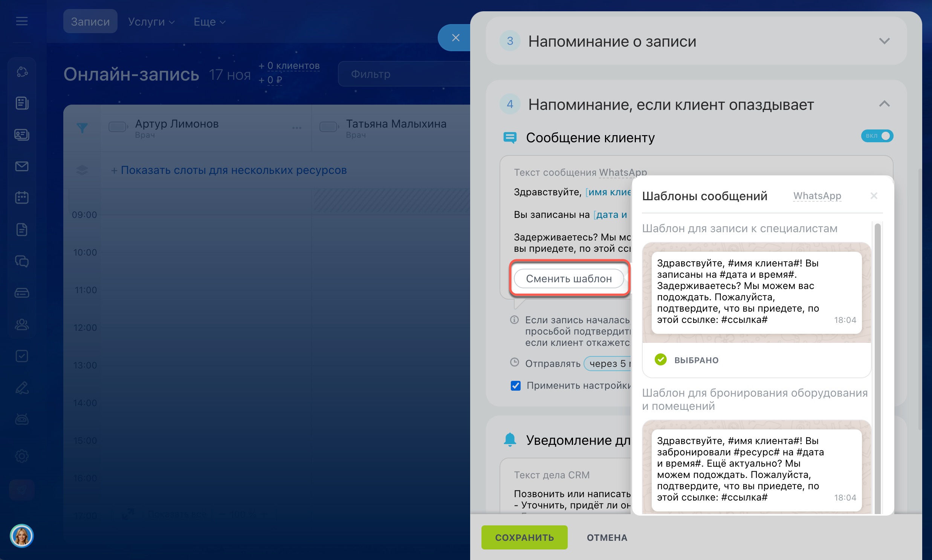The image size is (932, 560).
Task: Toggle Артур Лимонов resource switch
Action: (118, 127)
